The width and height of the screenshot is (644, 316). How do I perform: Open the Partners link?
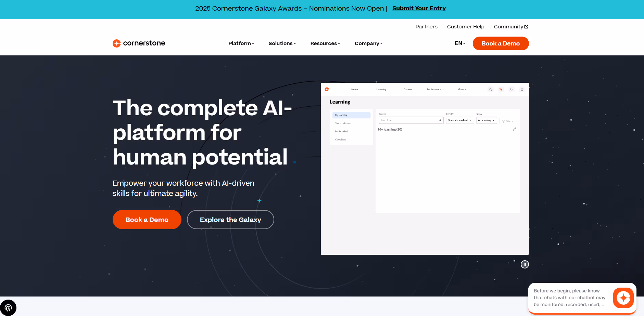tap(426, 27)
